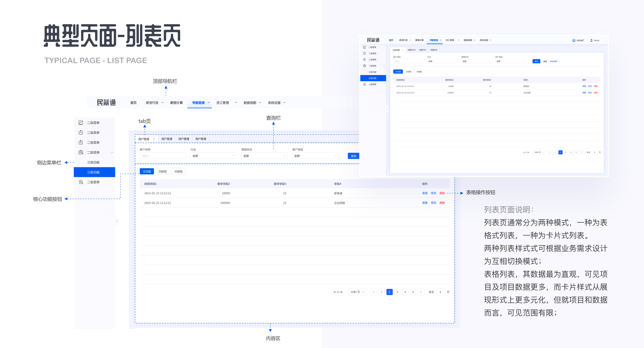Click the blue 主功能 button in large mockup
The image size is (644, 348).
pos(147,171)
